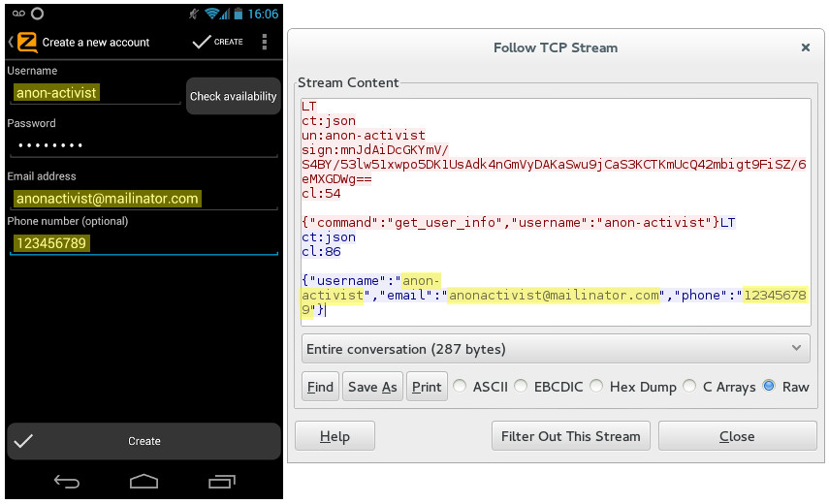Tap the Email address input field
The width and height of the screenshot is (829, 504).
click(x=143, y=199)
